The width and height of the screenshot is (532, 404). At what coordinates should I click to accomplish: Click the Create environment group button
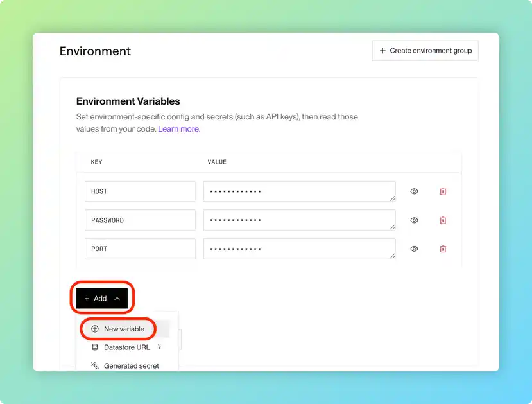point(425,51)
